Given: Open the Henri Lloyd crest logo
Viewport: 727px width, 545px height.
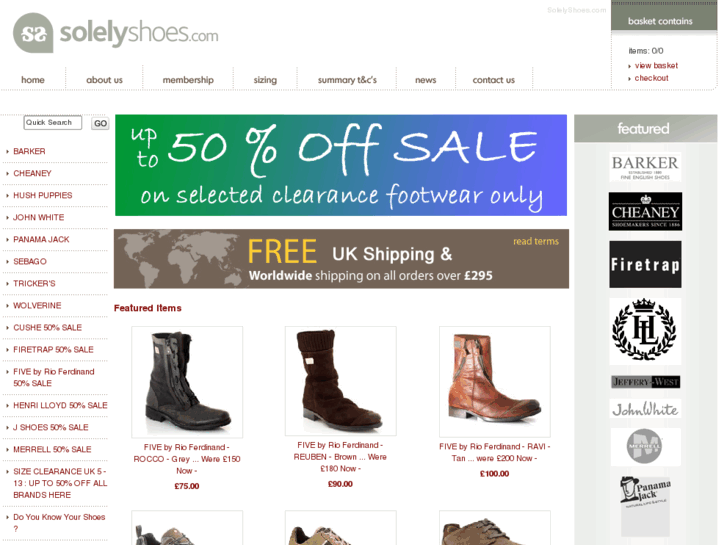Looking at the screenshot, I should [x=645, y=331].
